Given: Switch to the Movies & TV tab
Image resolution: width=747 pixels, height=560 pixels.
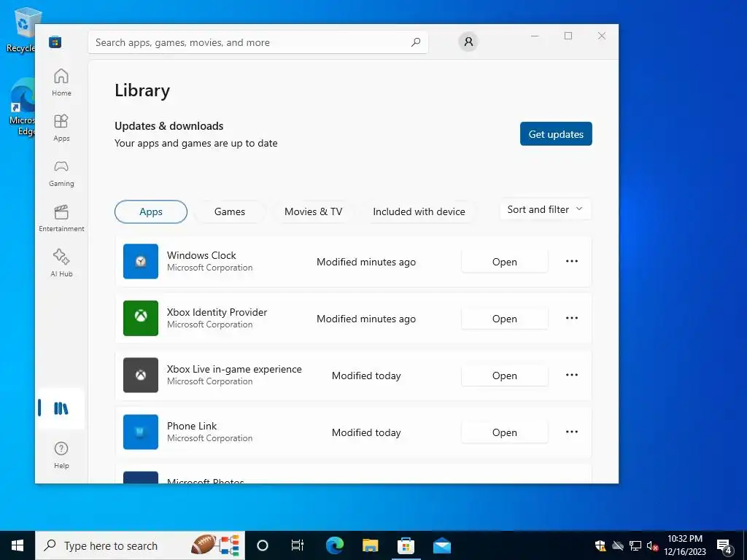Looking at the screenshot, I should 314,212.
